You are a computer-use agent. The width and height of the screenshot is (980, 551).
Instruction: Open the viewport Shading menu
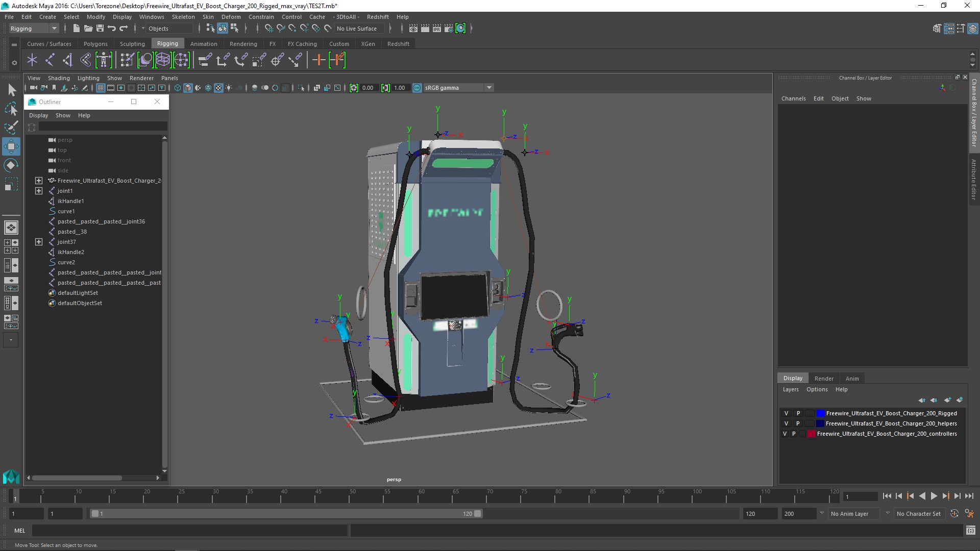[59, 78]
